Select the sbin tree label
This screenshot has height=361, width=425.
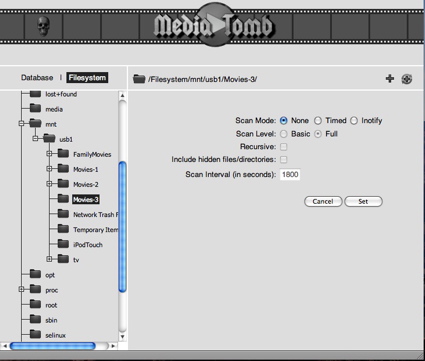pos(51,320)
